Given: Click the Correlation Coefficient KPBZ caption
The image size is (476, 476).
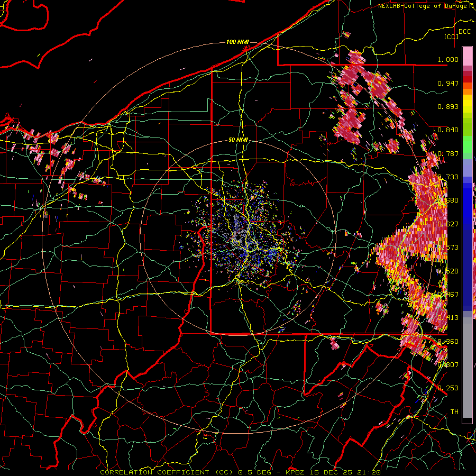Looking at the screenshot, I should click(240, 472).
